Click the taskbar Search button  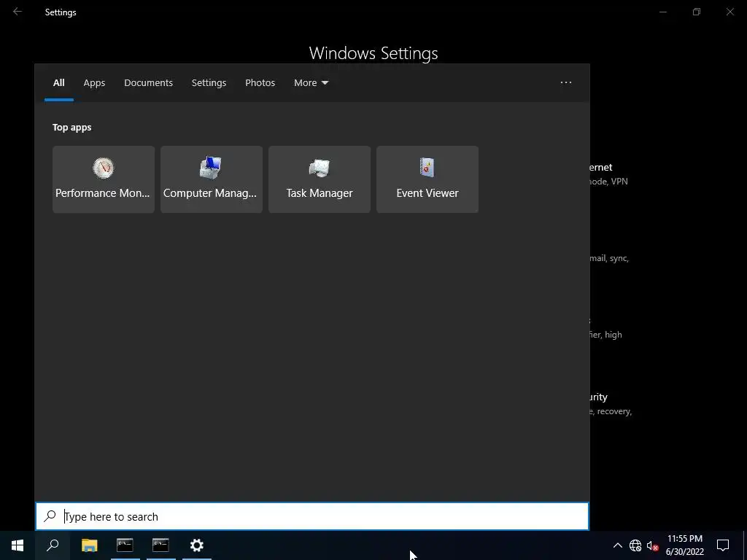pyautogui.click(x=53, y=545)
